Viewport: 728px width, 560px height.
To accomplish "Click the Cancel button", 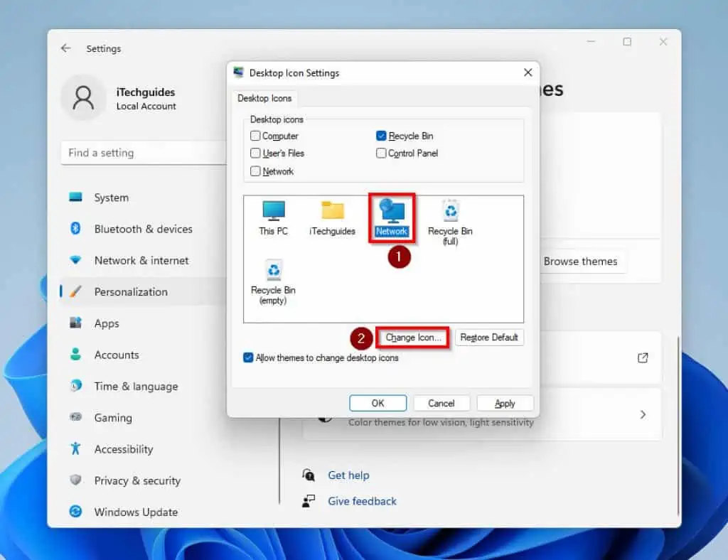I will [x=441, y=403].
